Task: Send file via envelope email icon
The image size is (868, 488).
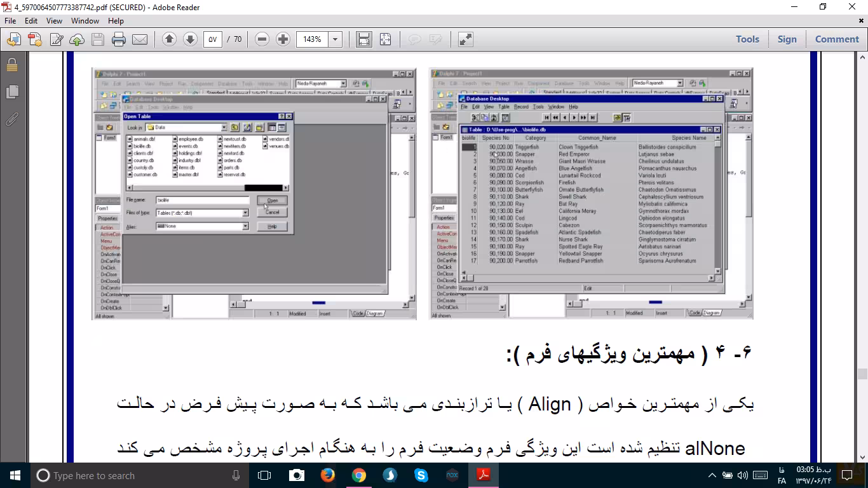Action: pyautogui.click(x=140, y=39)
